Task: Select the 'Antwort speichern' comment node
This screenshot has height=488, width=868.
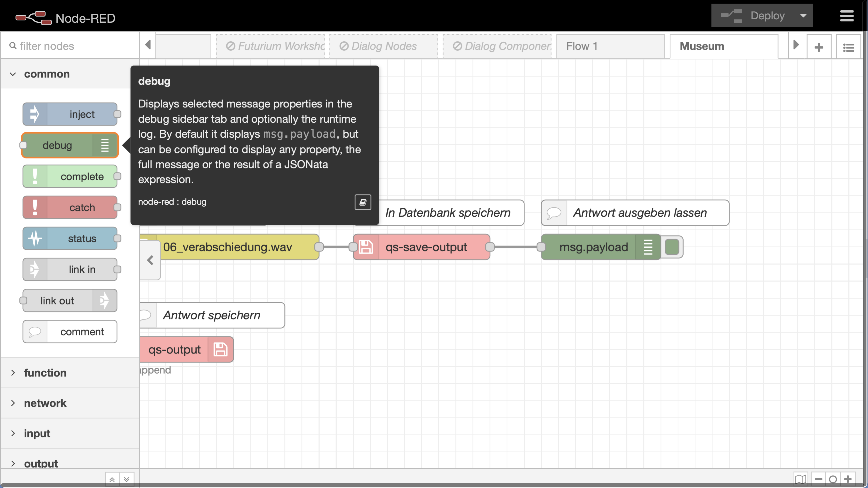Action: tap(212, 315)
